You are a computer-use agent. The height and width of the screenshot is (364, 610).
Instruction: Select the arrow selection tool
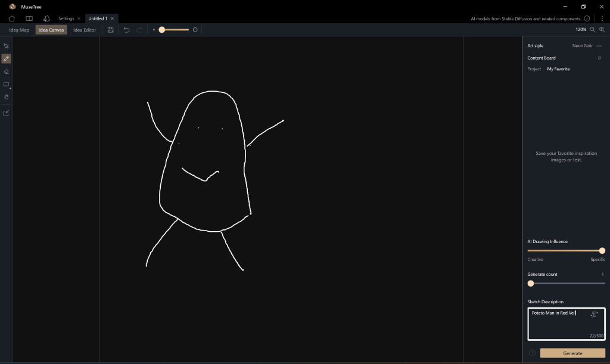coord(6,46)
